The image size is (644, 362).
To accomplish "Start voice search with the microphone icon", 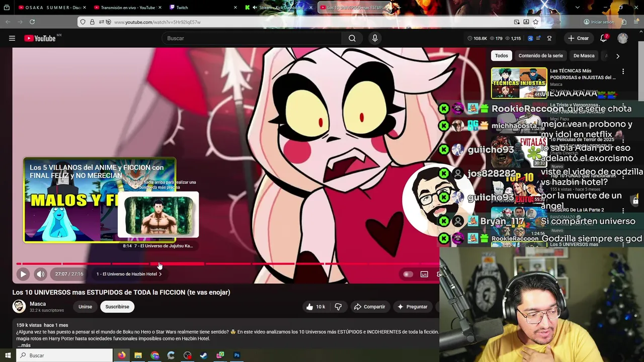I will [375, 38].
